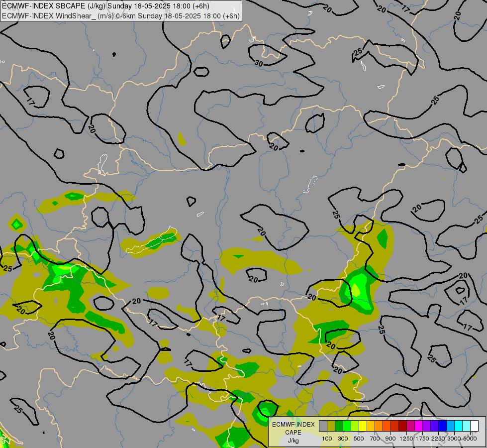
Task: Click the WindShear 0-6km title line
Action: tap(121, 16)
